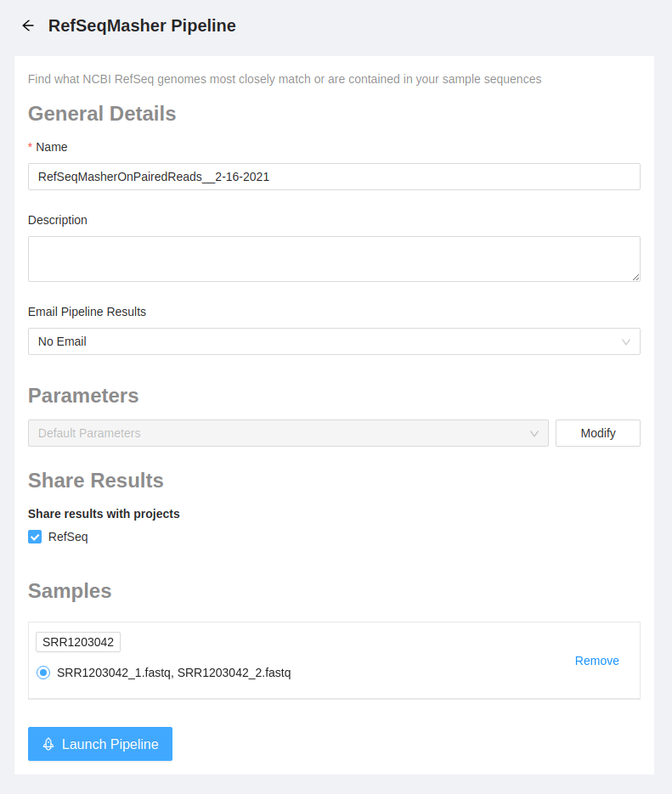672x794 pixels.
Task: Launch the pipeline
Action: click(x=100, y=744)
